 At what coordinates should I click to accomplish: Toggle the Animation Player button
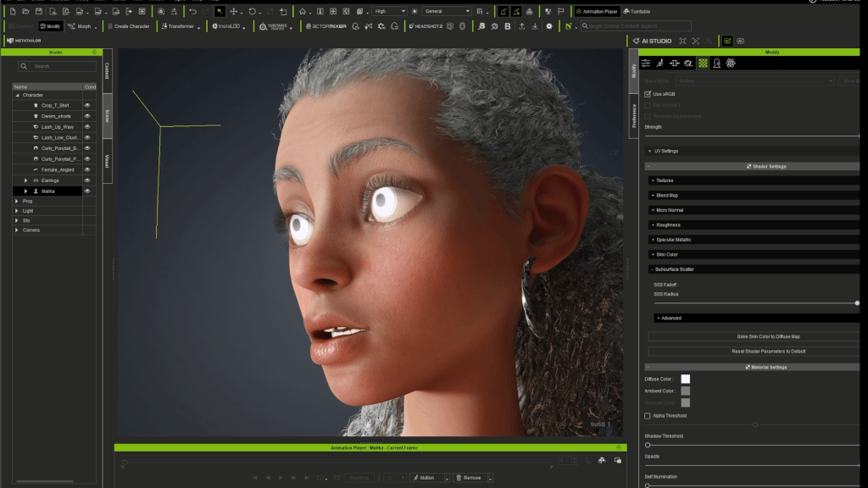pyautogui.click(x=597, y=11)
